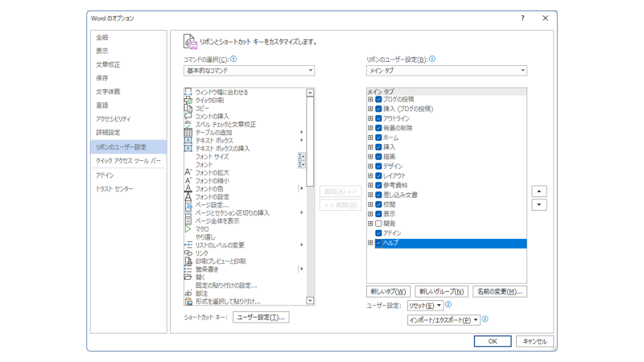This screenshot has width=644, height=362.
Task: Select the テキスト ボックスの挿入 command icon
Action: tap(188, 149)
